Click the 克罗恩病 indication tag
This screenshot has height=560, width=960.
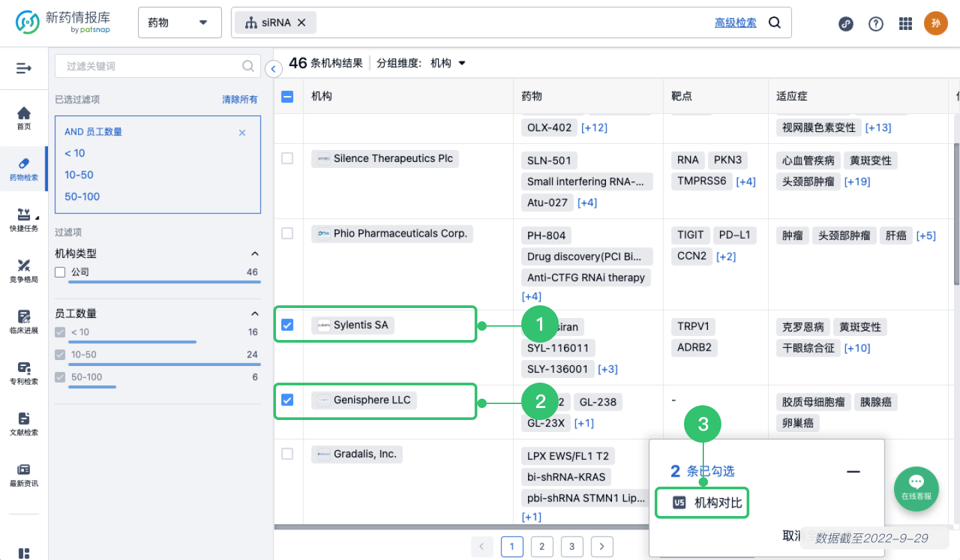coord(803,327)
